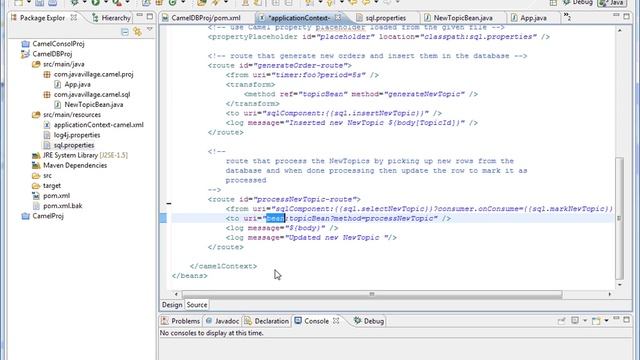Click editor vertical scrollbar up arrow
The width and height of the screenshot is (640, 360).
[x=620, y=31]
